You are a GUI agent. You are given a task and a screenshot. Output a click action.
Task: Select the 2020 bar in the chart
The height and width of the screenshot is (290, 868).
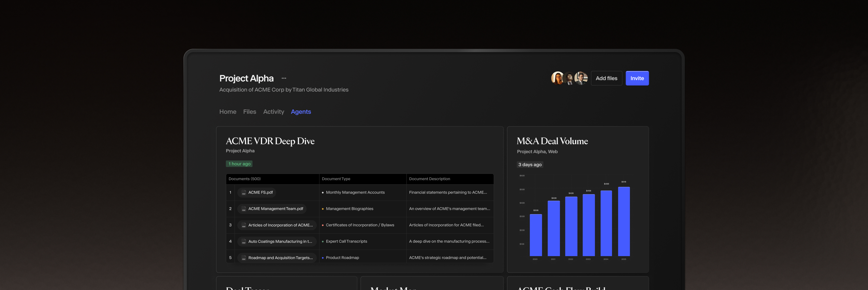pos(536,235)
